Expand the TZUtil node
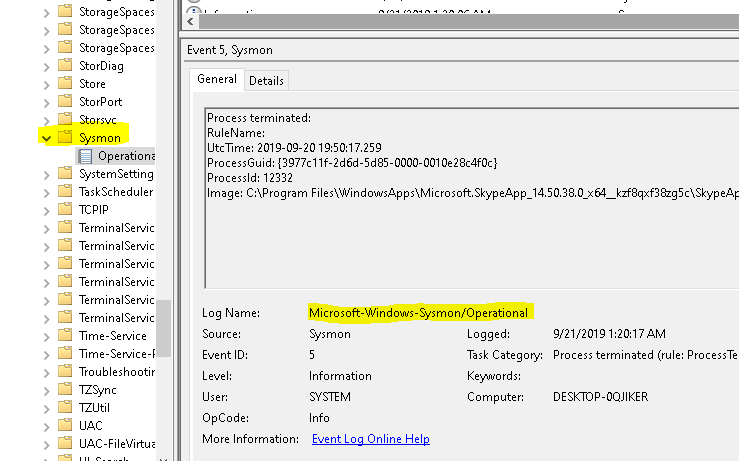Viewport: 739px width, 461px height. tap(47, 409)
